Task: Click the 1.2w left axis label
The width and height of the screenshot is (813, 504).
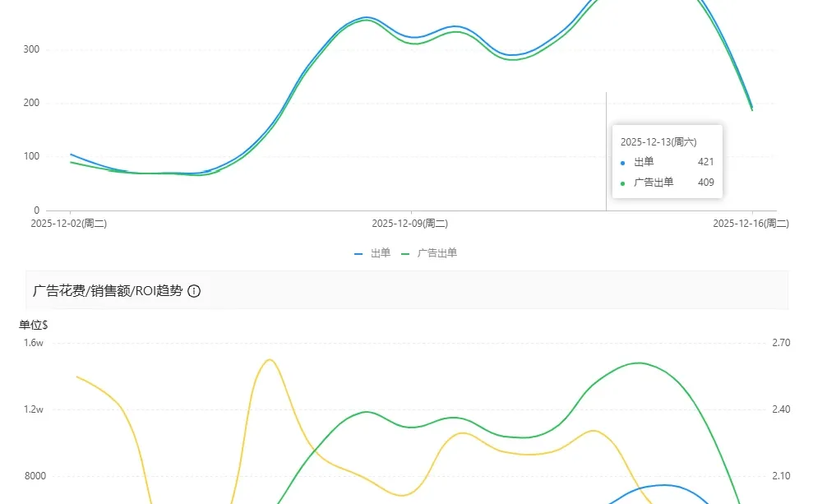Action: (34, 409)
